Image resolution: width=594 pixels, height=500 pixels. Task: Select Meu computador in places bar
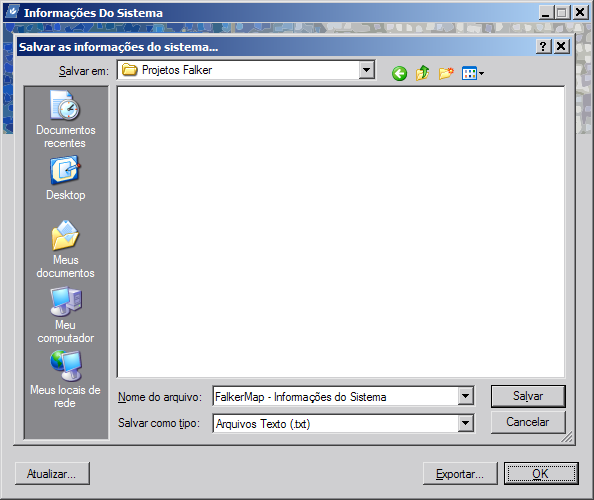click(x=66, y=315)
